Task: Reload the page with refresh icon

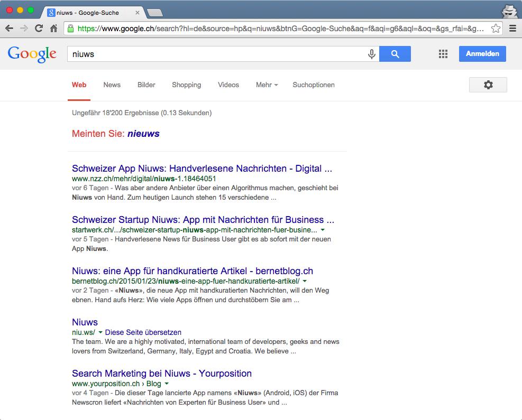Action: click(39, 29)
